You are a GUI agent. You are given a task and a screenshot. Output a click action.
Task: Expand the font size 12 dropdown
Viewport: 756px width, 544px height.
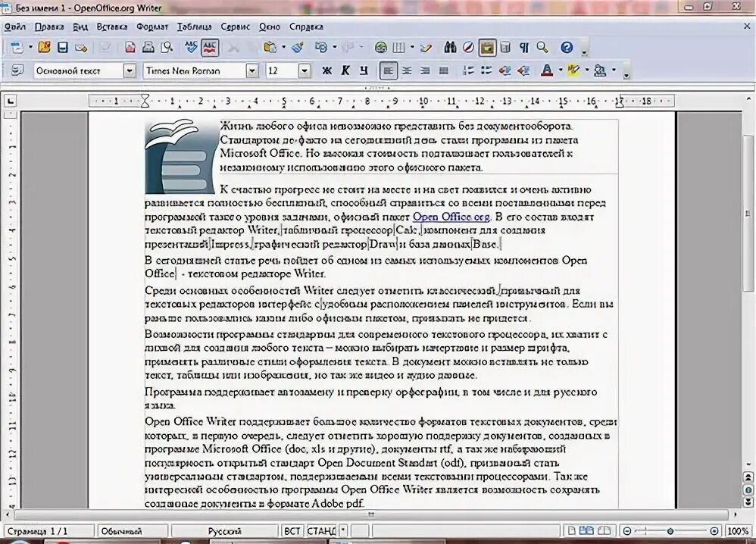304,71
